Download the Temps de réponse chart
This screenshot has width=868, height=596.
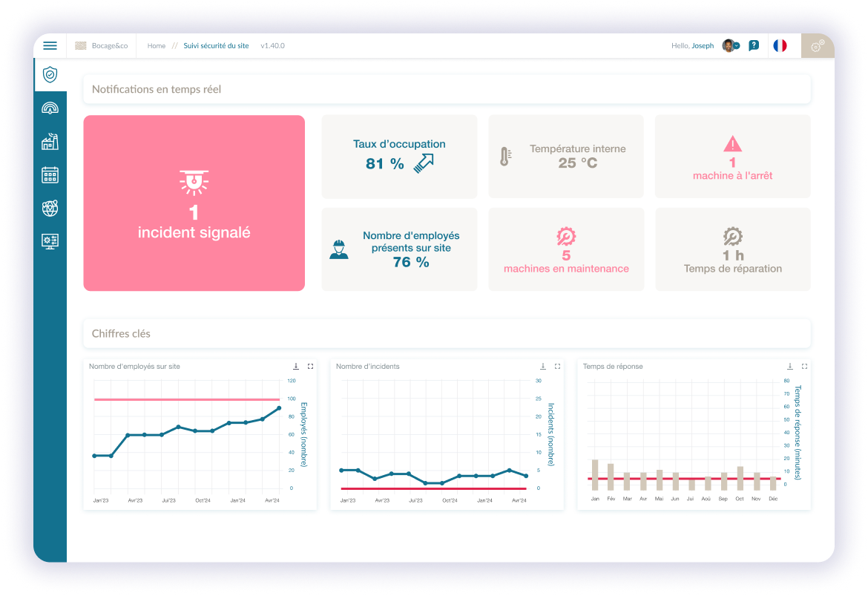789,366
